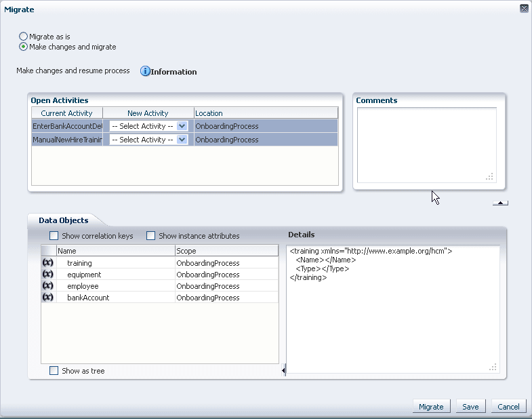Click the Save button

tap(470, 406)
